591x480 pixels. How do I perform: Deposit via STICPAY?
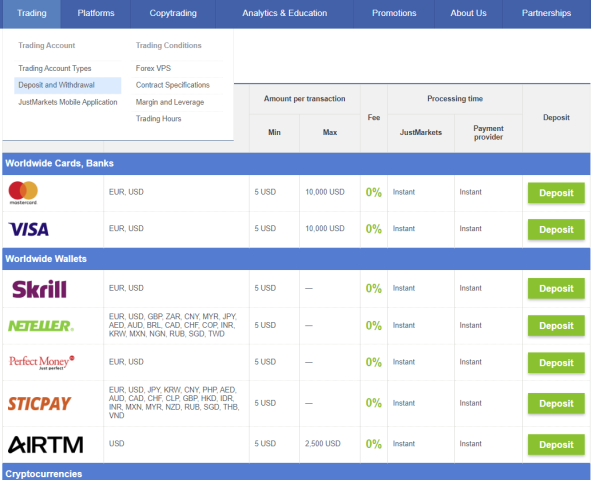pyautogui.click(x=556, y=404)
